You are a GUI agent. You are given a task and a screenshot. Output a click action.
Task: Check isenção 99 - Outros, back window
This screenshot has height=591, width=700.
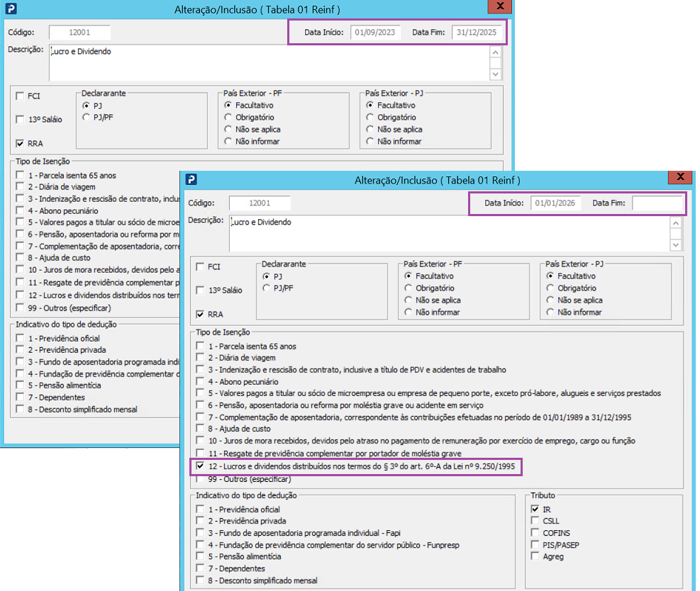(x=20, y=308)
